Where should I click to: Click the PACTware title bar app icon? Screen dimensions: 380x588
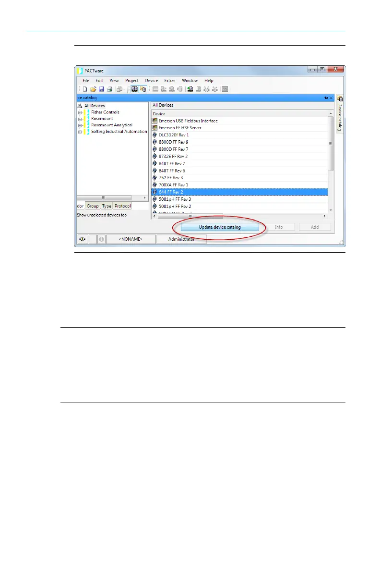[x=80, y=71]
